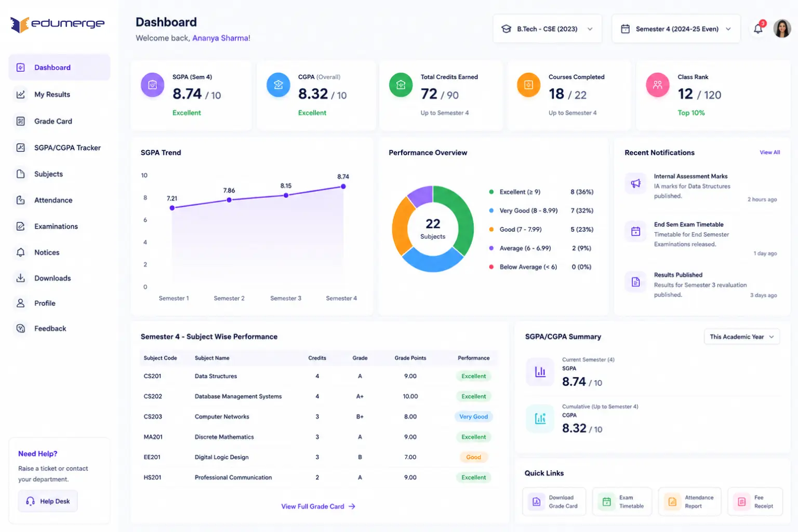The image size is (798, 532).
Task: Click View All notifications link
Action: pos(769,152)
